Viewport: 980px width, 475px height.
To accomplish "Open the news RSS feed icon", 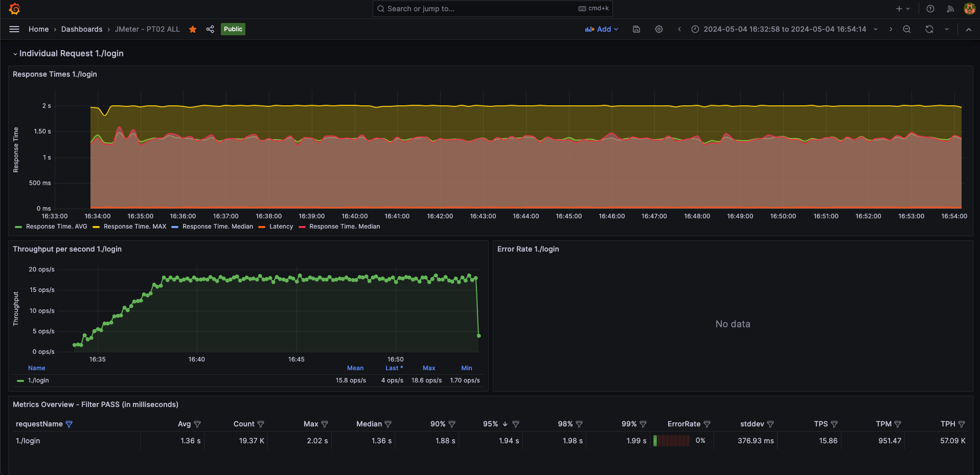I will pos(950,9).
